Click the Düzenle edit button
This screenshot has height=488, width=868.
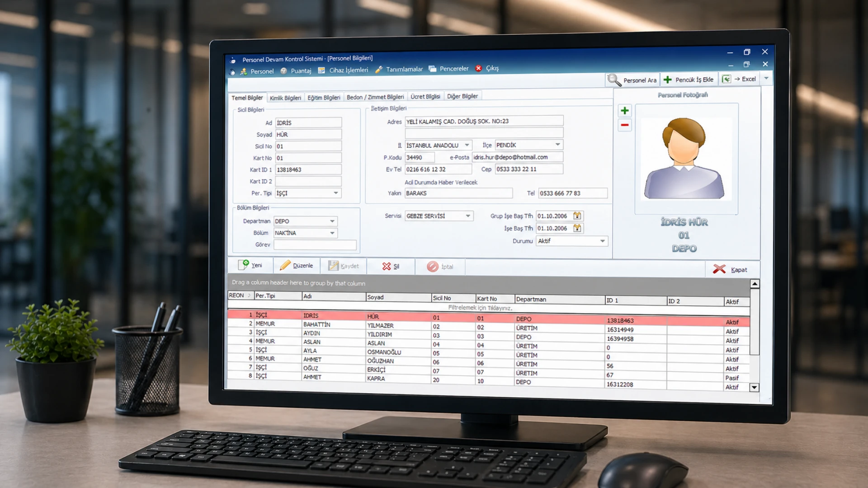click(x=297, y=266)
